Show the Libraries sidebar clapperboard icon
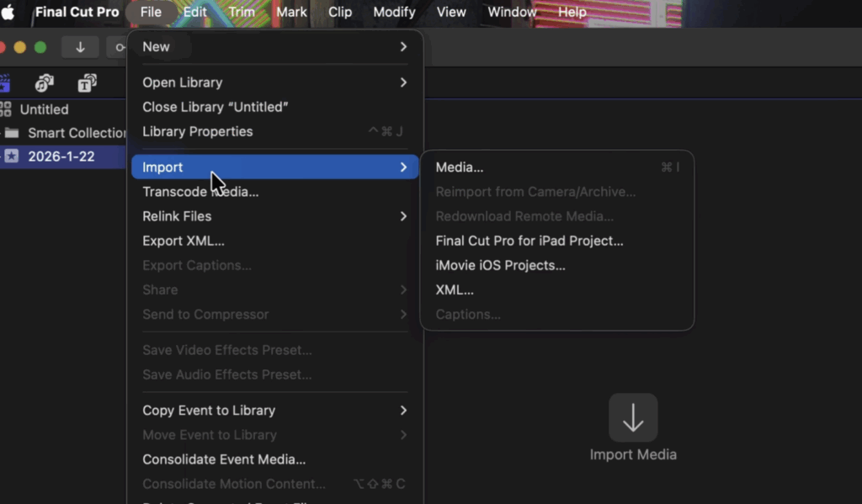The width and height of the screenshot is (862, 504). 4,82
